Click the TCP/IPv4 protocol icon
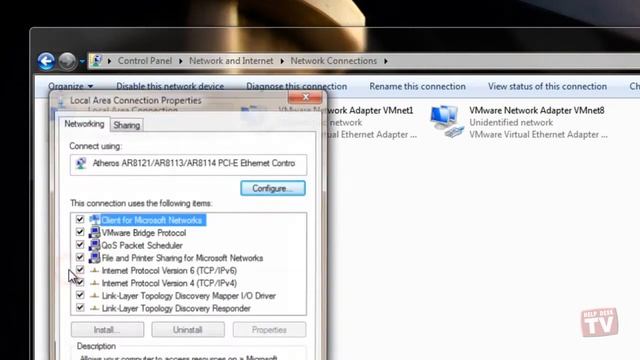Viewport: 640px width, 360px height. (x=94, y=283)
